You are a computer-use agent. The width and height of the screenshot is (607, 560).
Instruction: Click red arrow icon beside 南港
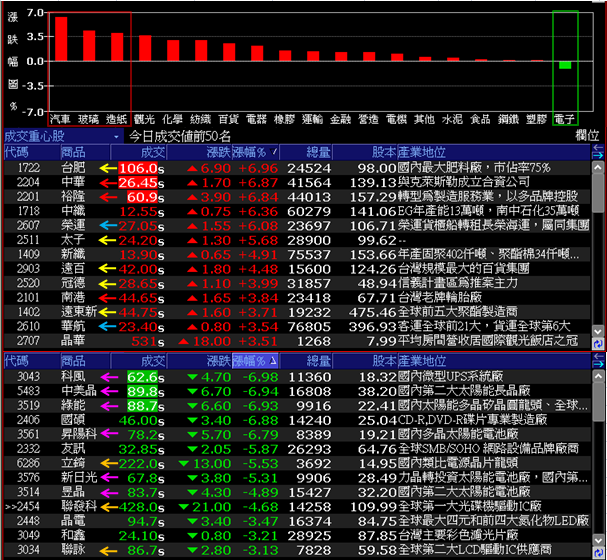point(107,298)
